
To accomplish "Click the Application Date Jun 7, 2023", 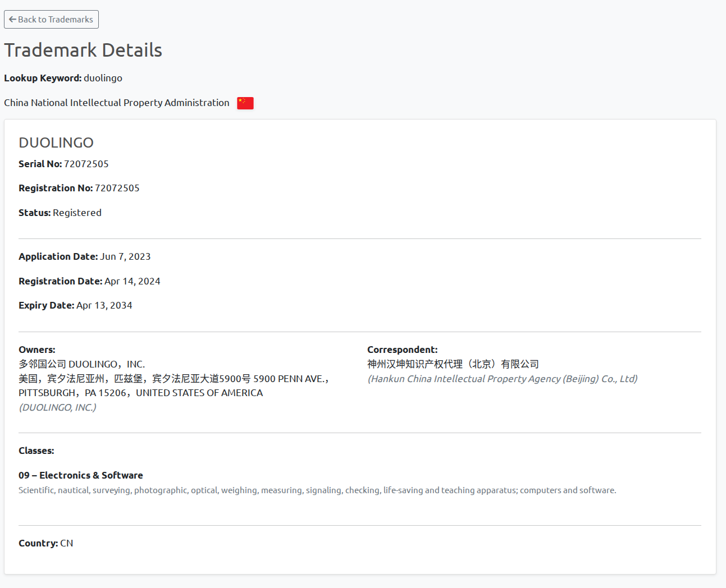I will coord(125,256).
